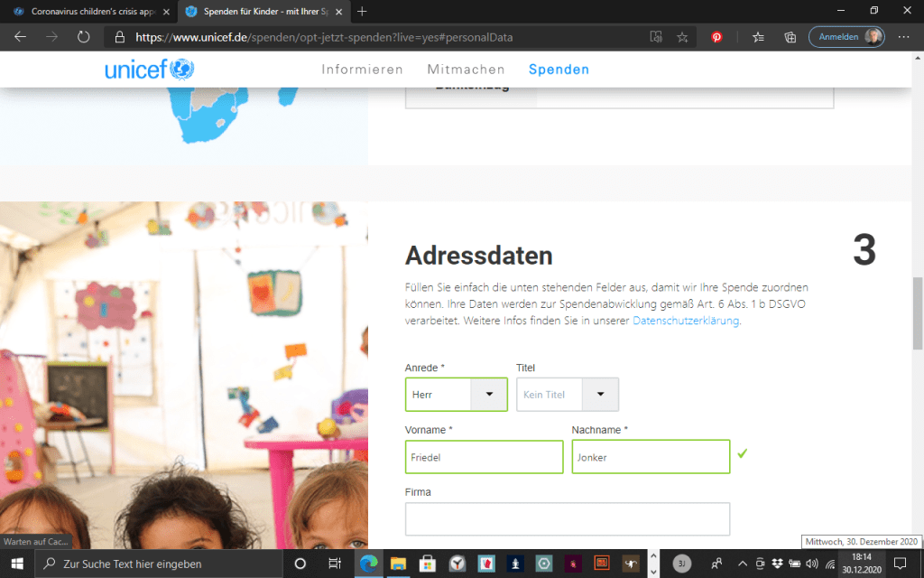924x578 pixels.
Task: Open the Informieren menu
Action: coord(362,70)
